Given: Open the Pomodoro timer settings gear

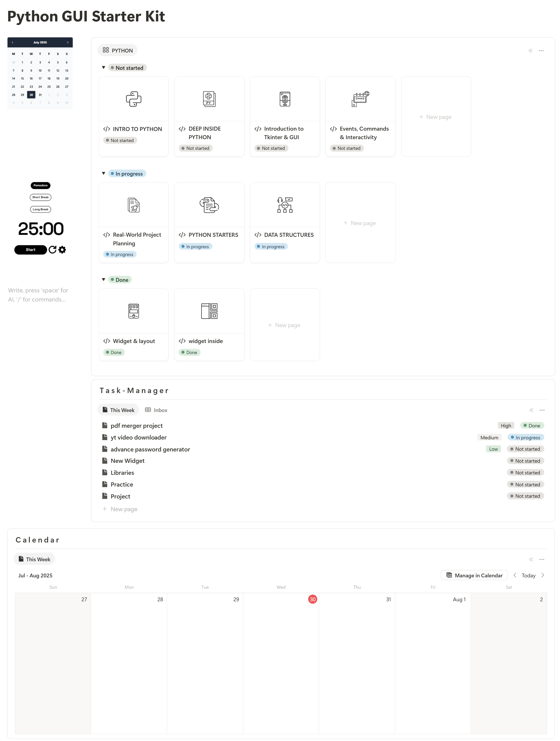Looking at the screenshot, I should tap(62, 250).
